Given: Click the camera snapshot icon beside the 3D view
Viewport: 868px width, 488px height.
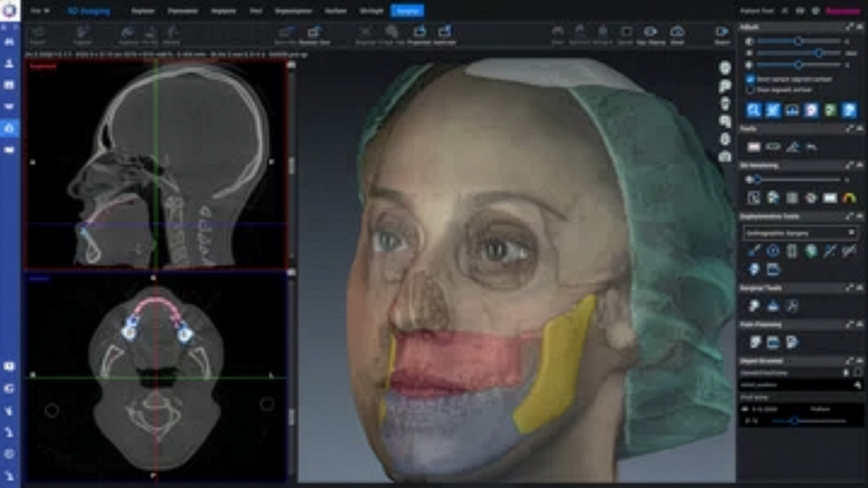Looking at the screenshot, I should point(725,157).
